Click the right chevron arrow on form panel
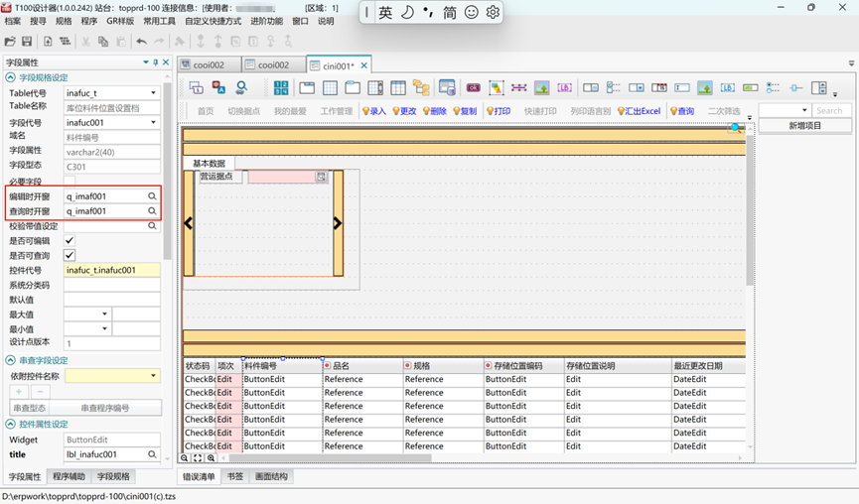Image resolution: width=859 pixels, height=504 pixels. point(338,222)
